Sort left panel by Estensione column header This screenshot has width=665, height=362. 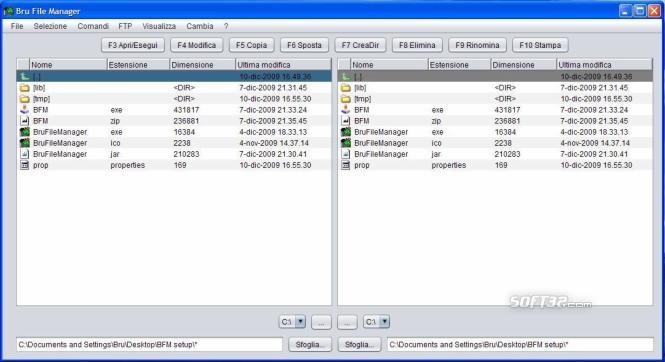pyautogui.click(x=138, y=65)
